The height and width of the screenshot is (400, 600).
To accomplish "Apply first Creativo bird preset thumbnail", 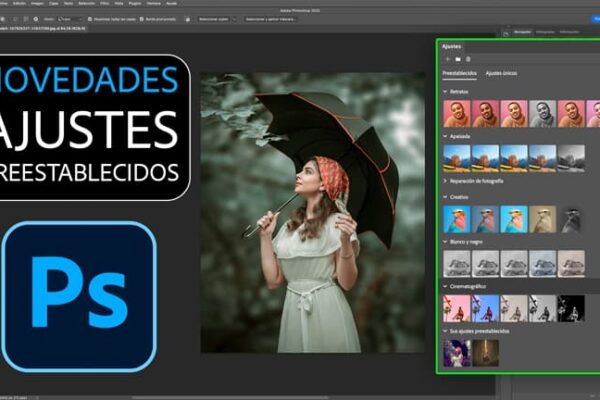I will click(457, 219).
